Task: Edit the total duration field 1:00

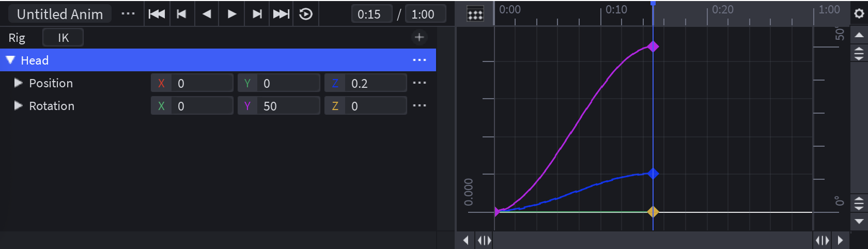Action: tap(425, 14)
